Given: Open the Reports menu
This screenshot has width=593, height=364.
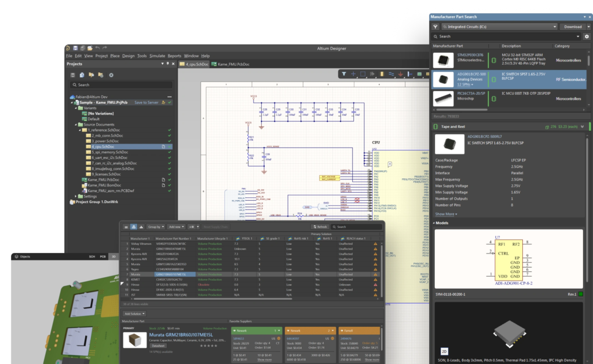Looking at the screenshot, I should 174,56.
